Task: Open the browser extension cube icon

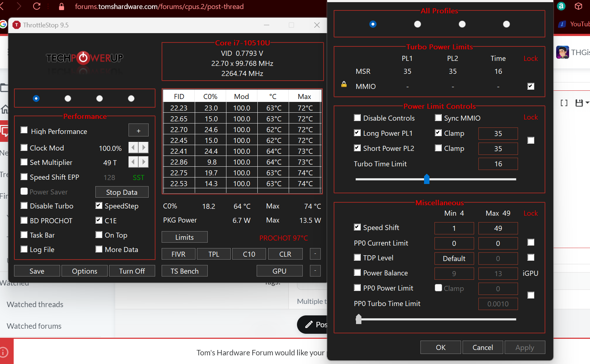Action: [x=578, y=6]
